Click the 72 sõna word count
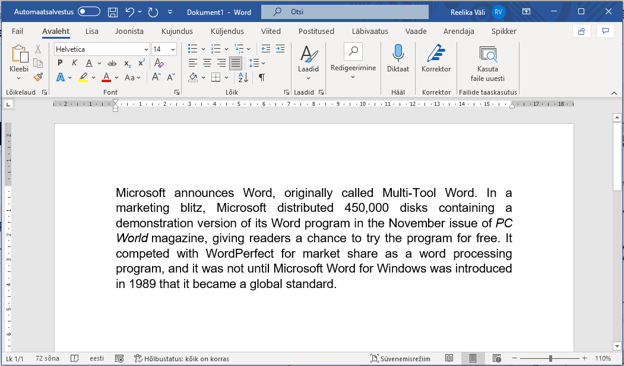Screen dimensions: 624x366 [47, 358]
